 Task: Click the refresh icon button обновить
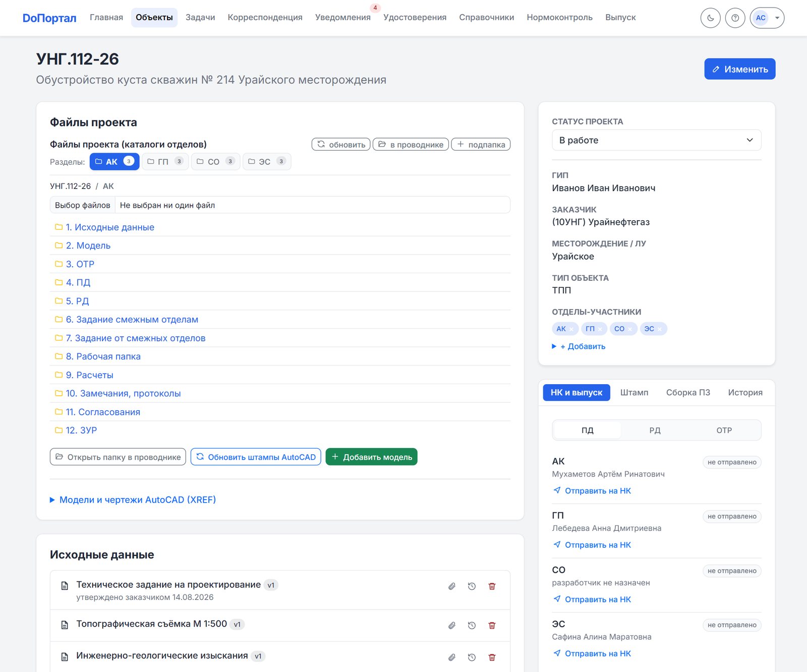click(341, 145)
